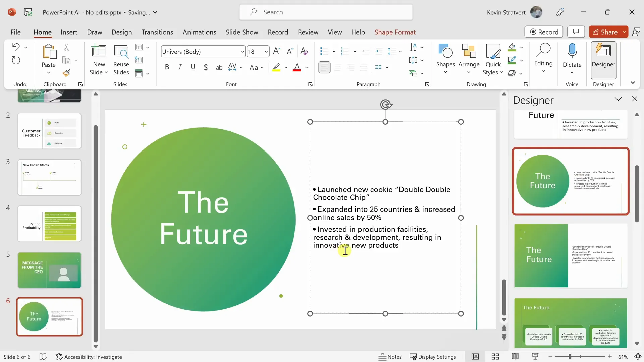Justify the paragraph text

(x=364, y=67)
